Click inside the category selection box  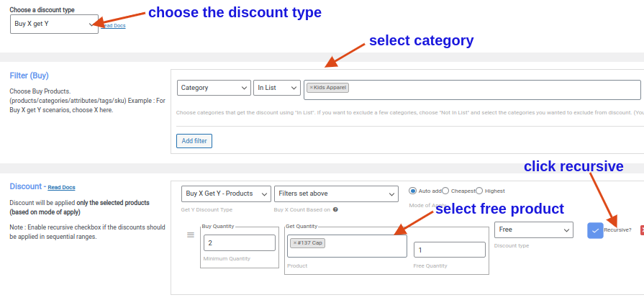coord(489,89)
